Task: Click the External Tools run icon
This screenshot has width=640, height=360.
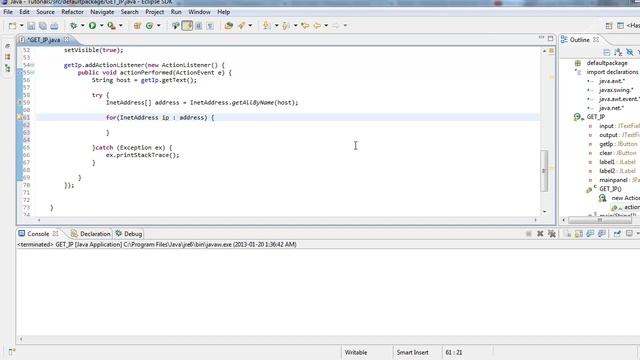Action: (111, 26)
